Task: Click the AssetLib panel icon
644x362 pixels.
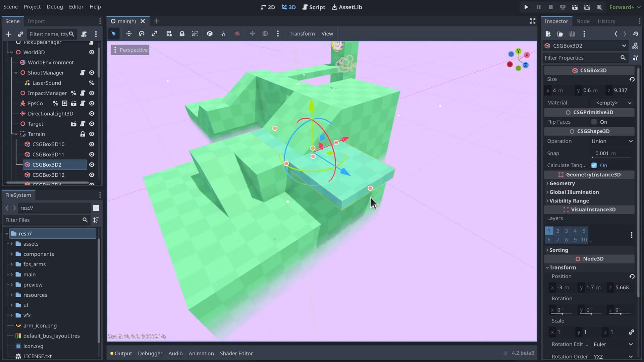Action: tap(347, 7)
